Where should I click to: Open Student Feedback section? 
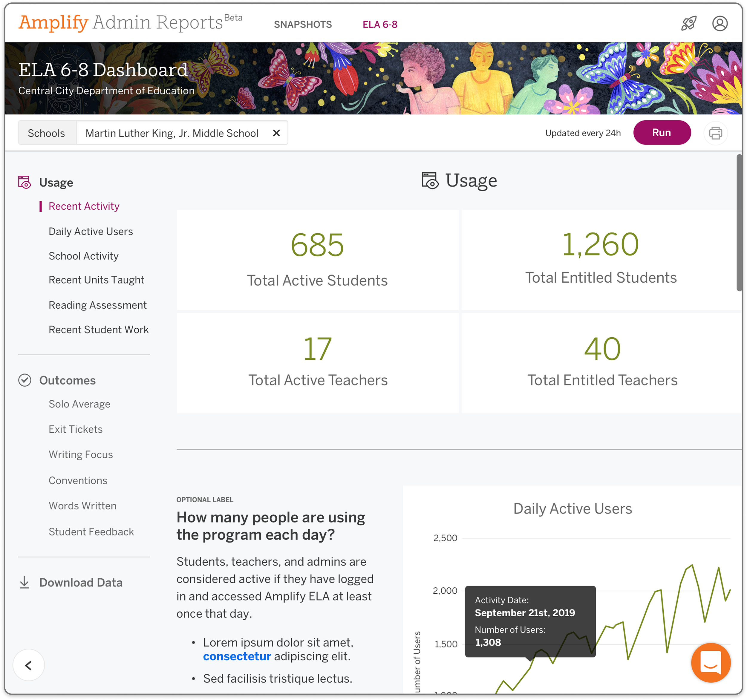(91, 532)
